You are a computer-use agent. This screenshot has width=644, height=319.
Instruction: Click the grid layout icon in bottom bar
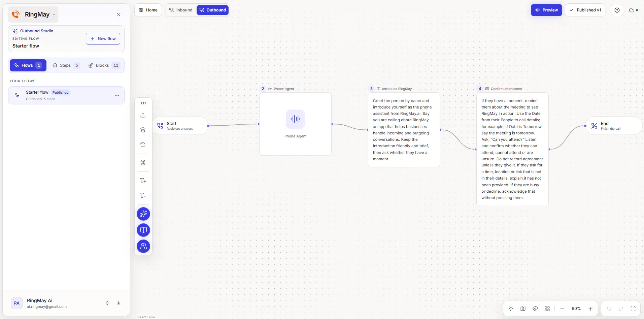point(547,309)
